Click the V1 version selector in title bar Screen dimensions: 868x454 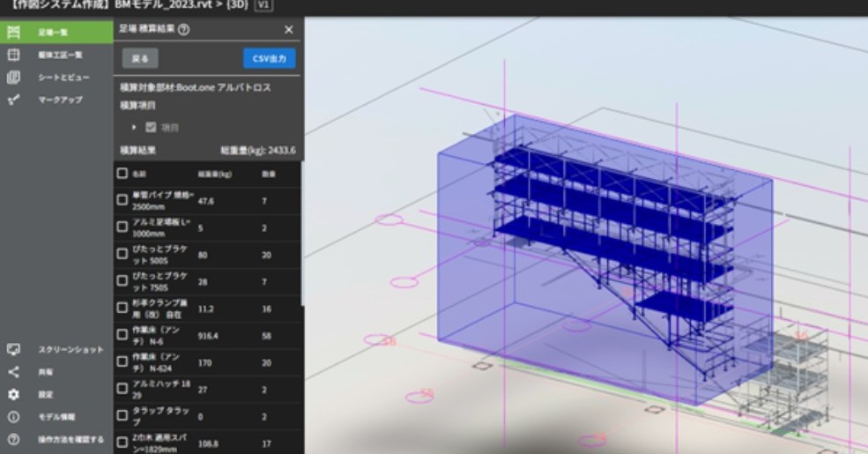(x=263, y=5)
